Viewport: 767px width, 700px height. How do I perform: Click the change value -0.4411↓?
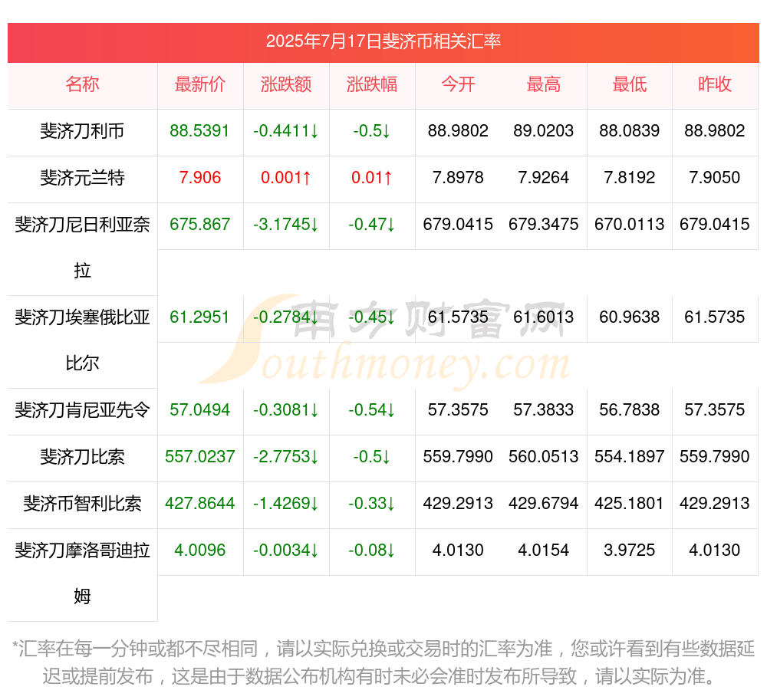pyautogui.click(x=286, y=131)
